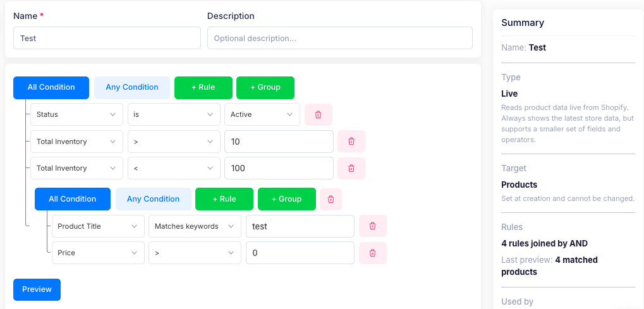Viewport: 644px width, 309px height.
Task: Add a group to the top-level group
Action: coord(265,88)
